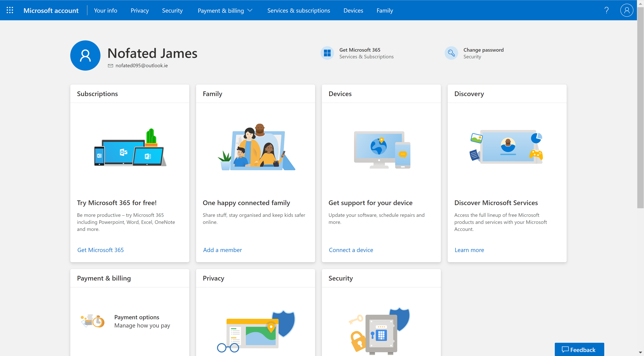Click the Family card header
Screen dimensions: 644x356
(212, 94)
